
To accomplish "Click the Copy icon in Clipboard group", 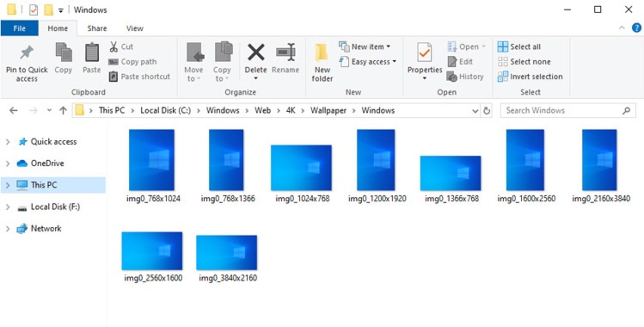I will 63,52.
